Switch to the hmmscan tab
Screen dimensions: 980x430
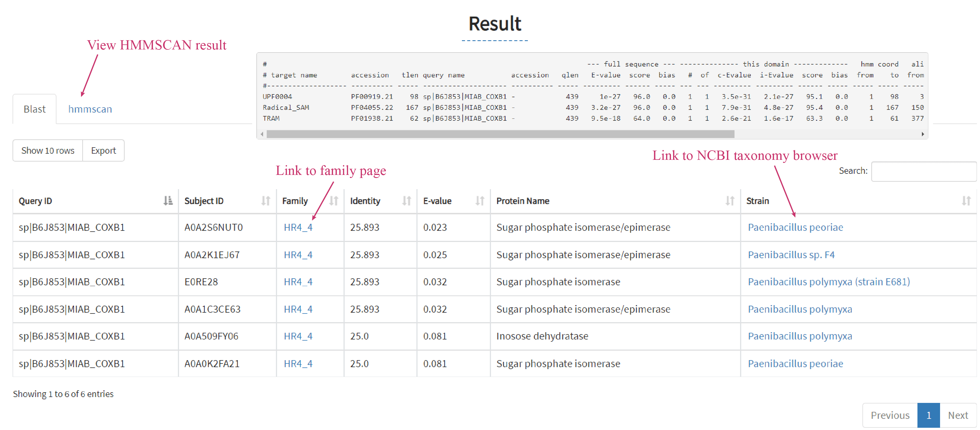point(90,109)
